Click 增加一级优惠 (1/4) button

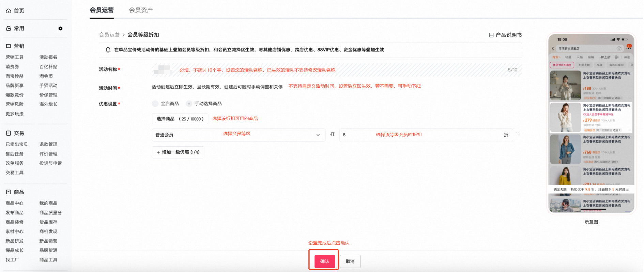tap(178, 152)
